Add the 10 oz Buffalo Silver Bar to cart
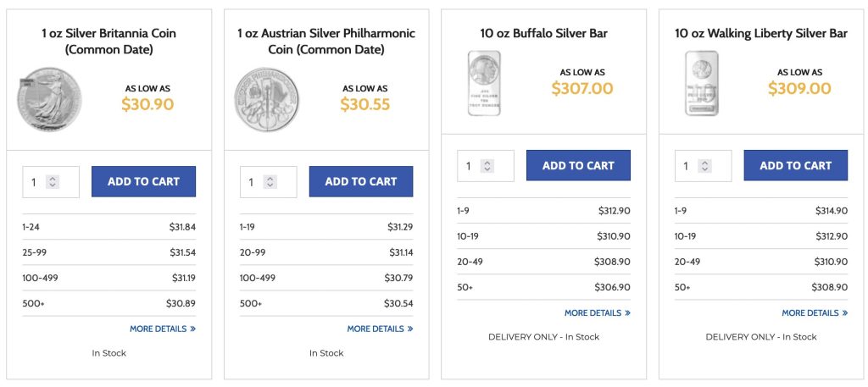This screenshot has width=868, height=387. pyautogui.click(x=578, y=165)
